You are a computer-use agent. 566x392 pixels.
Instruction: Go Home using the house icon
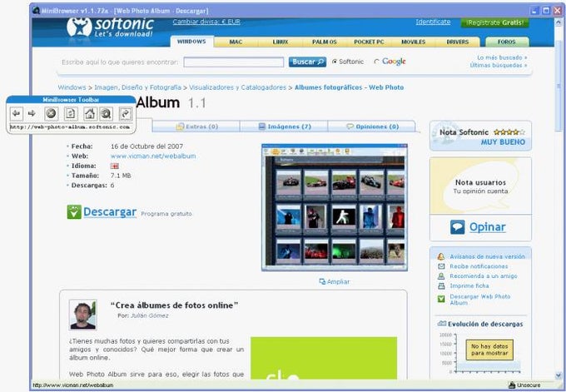(90, 114)
